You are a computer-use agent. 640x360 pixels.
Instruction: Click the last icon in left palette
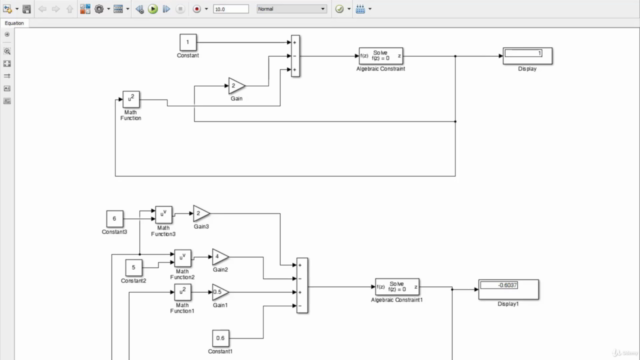[7, 101]
